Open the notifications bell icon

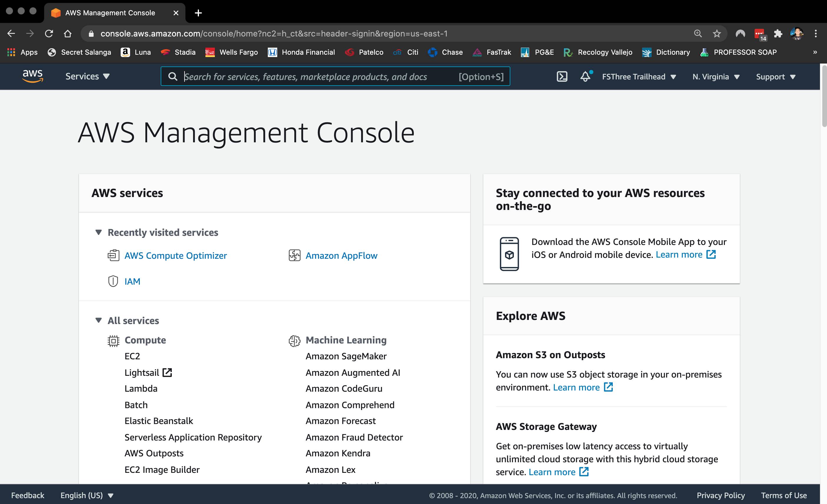(x=586, y=76)
